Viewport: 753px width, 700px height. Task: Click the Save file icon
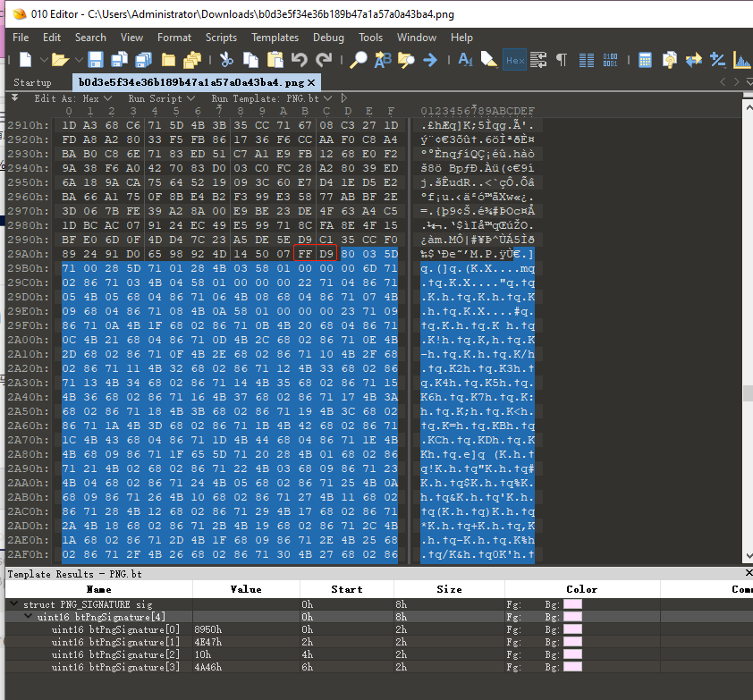pyautogui.click(x=96, y=60)
